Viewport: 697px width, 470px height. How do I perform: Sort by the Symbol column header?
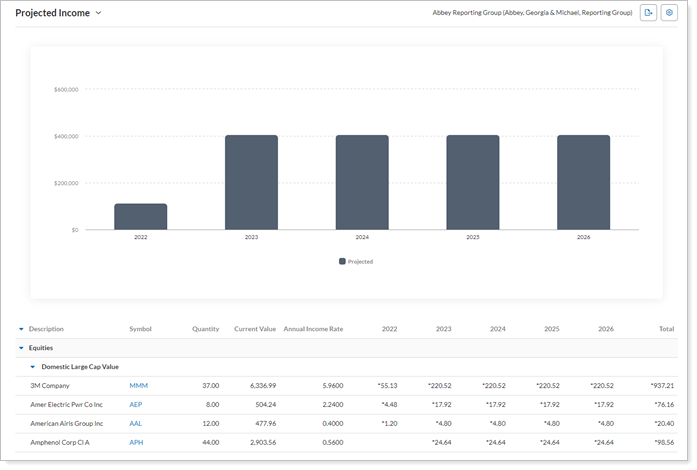(x=141, y=329)
